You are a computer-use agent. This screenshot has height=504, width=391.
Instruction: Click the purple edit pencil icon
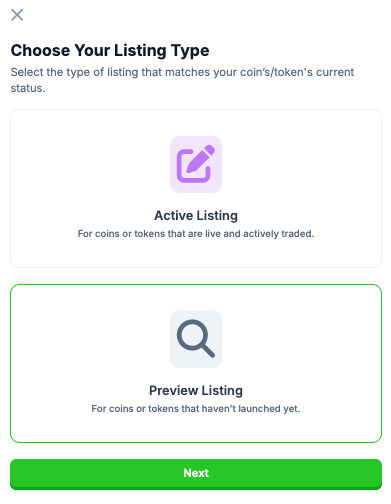pyautogui.click(x=196, y=164)
